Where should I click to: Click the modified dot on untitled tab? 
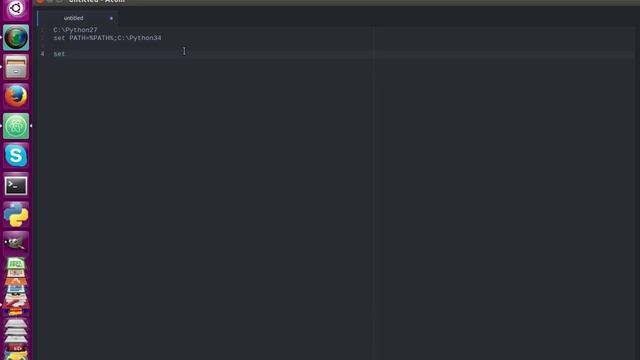tap(111, 18)
